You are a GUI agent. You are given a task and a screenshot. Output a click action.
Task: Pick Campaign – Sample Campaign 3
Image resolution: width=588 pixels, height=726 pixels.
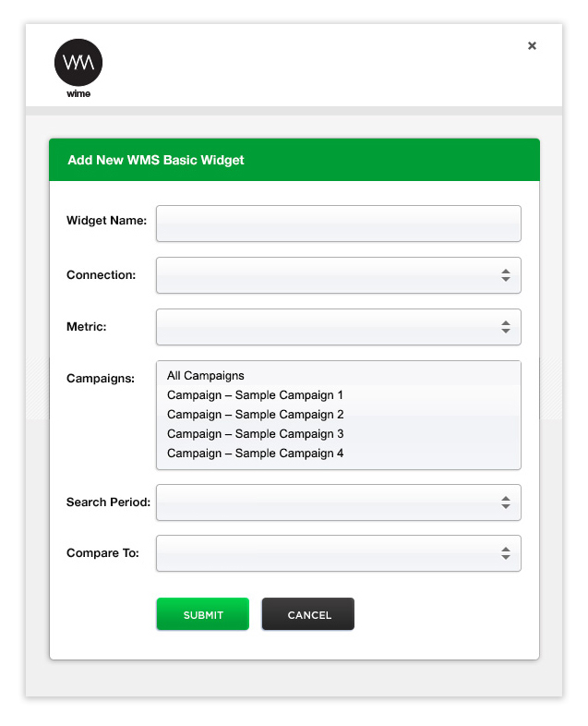[256, 434]
